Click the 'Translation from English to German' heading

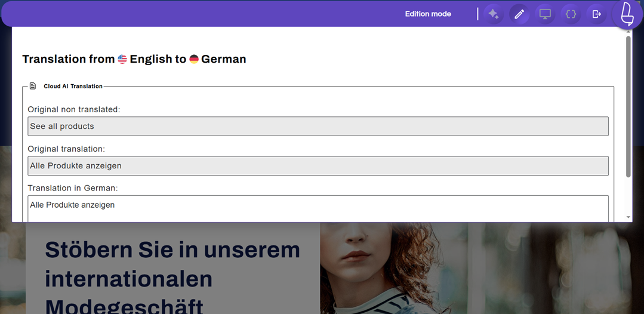coord(134,59)
